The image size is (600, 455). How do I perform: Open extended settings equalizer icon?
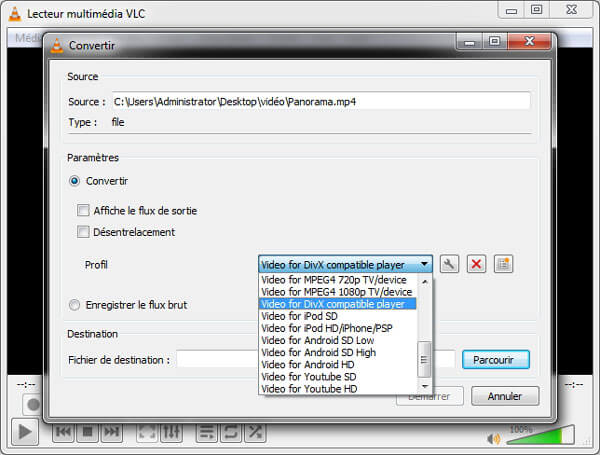171,432
